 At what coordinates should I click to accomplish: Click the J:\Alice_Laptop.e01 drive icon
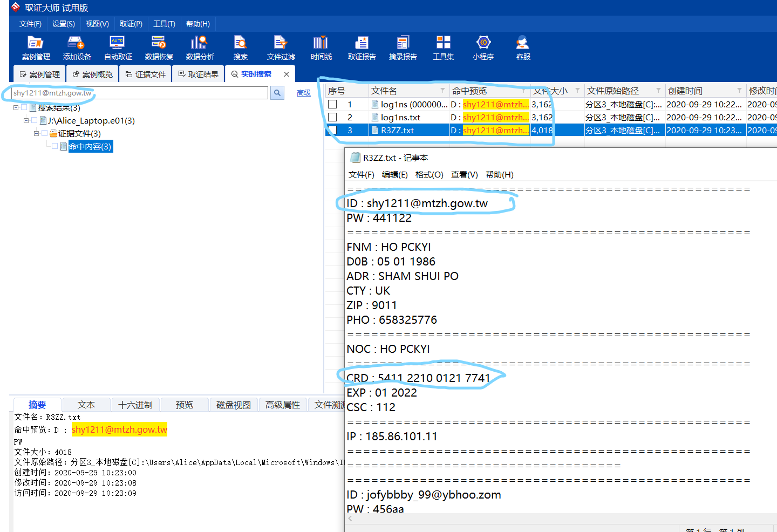[43, 120]
